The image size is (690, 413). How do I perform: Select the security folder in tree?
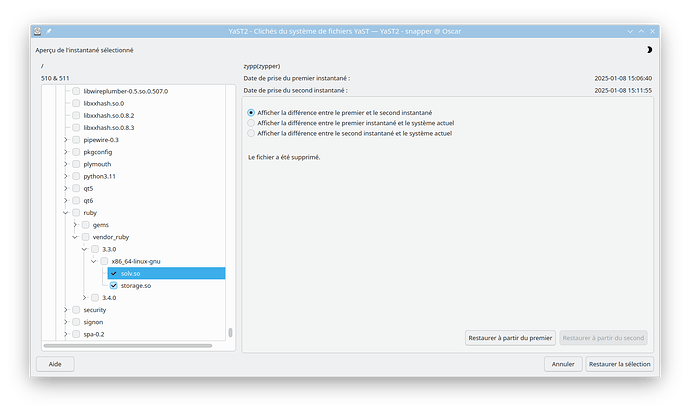(x=95, y=310)
